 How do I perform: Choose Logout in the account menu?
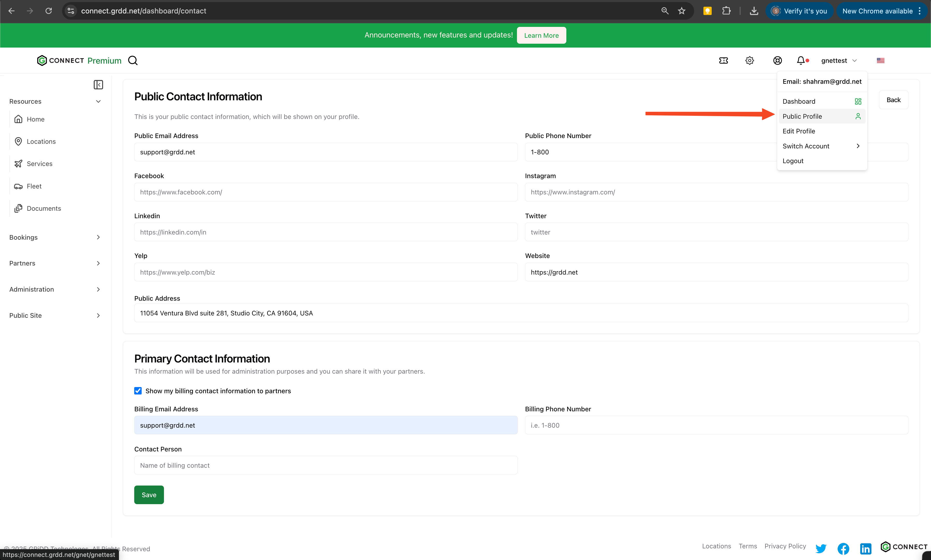(x=793, y=161)
